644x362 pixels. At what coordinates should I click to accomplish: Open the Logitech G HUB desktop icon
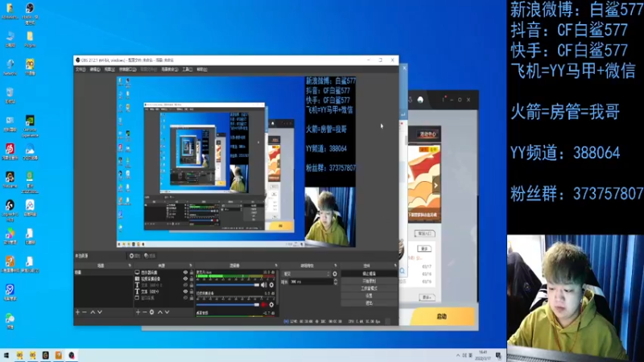pos(10,211)
